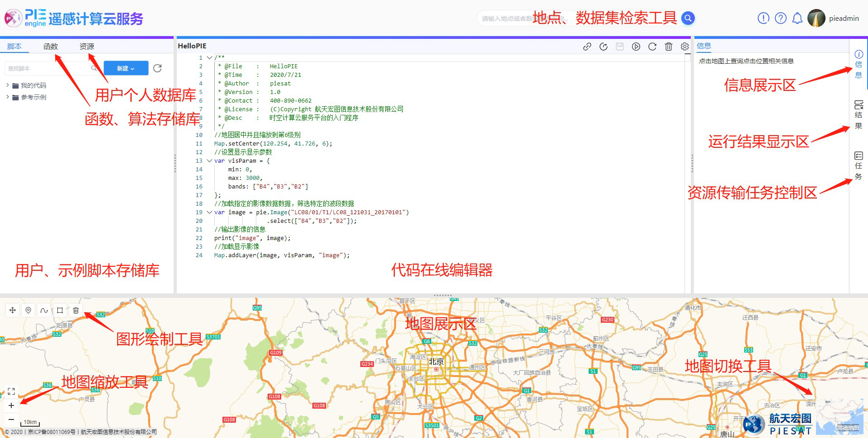This screenshot has width=868, height=438.
Task: Open the 新建 new script dropdown
Action: [x=126, y=68]
